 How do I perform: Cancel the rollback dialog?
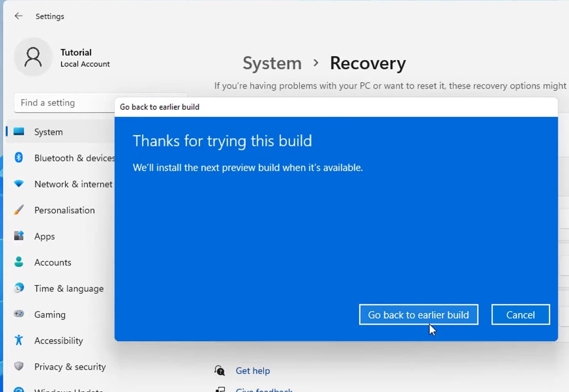520,315
